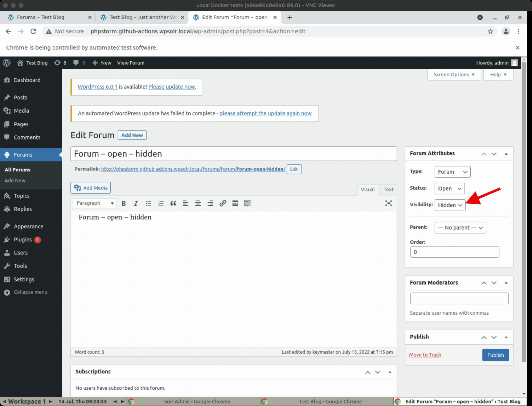Collapse the Subscriptions panel

[x=390, y=372]
